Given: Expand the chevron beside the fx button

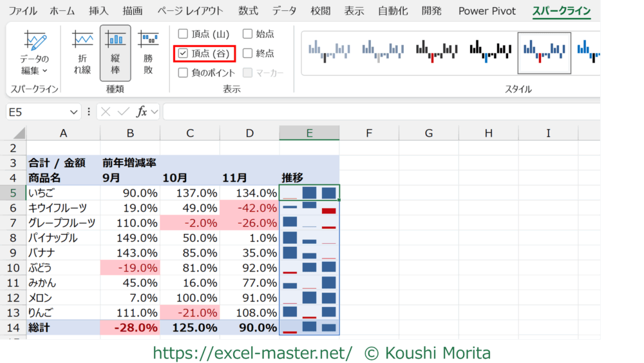Looking at the screenshot, I should coord(155,112).
